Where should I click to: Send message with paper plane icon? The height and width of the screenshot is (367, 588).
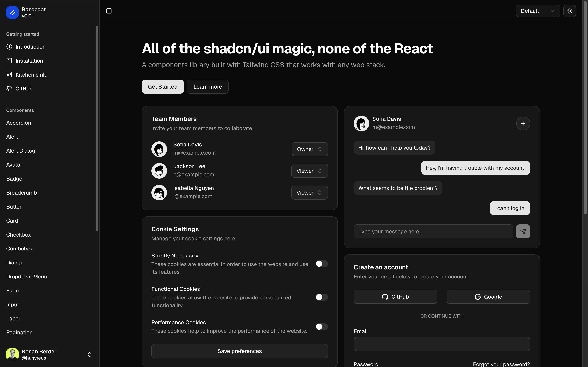(x=523, y=231)
